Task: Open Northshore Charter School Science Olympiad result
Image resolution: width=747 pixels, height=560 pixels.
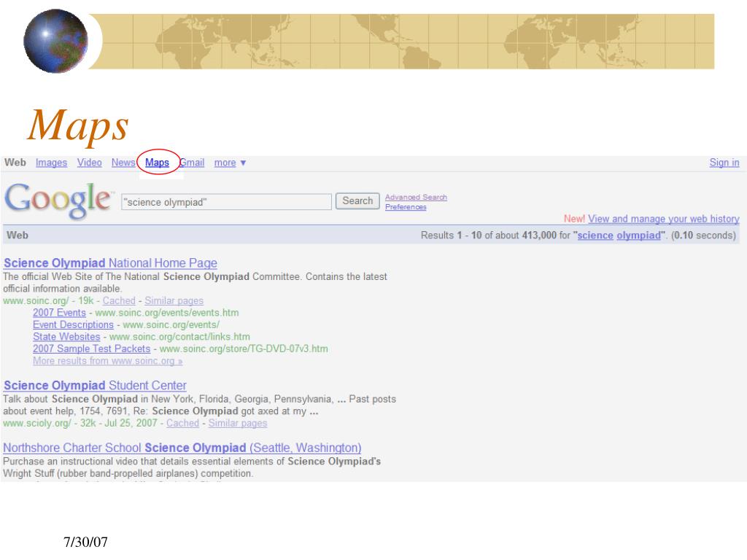Action: pyautogui.click(x=182, y=448)
